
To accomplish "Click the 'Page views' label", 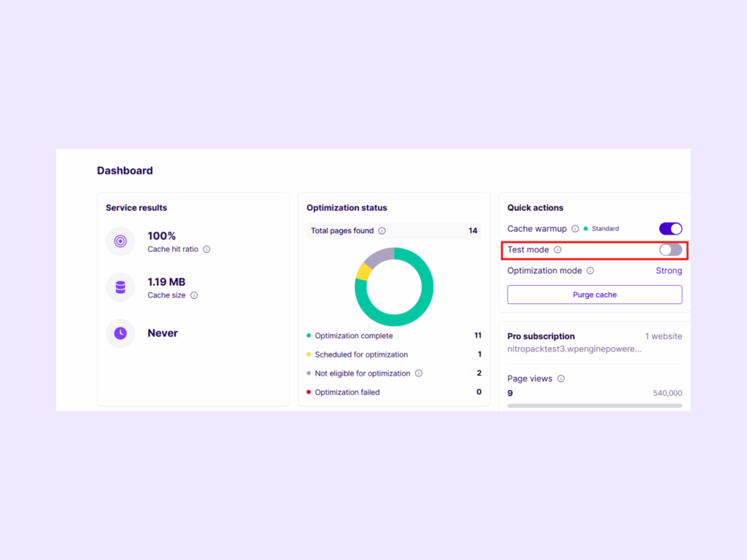I will 530,378.
